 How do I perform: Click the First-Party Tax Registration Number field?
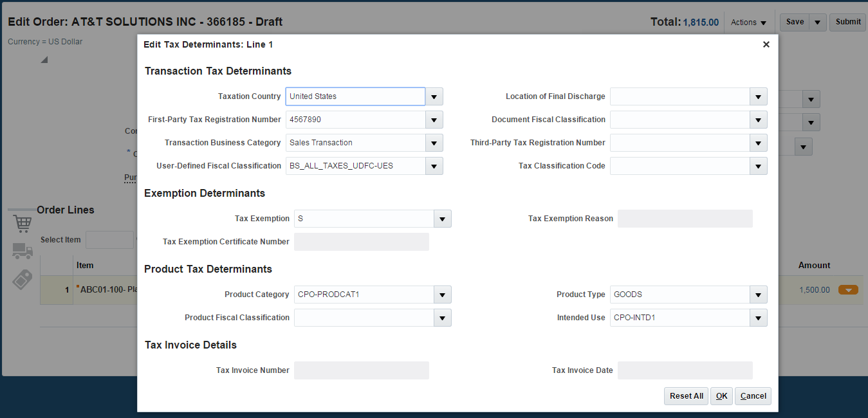tap(355, 120)
